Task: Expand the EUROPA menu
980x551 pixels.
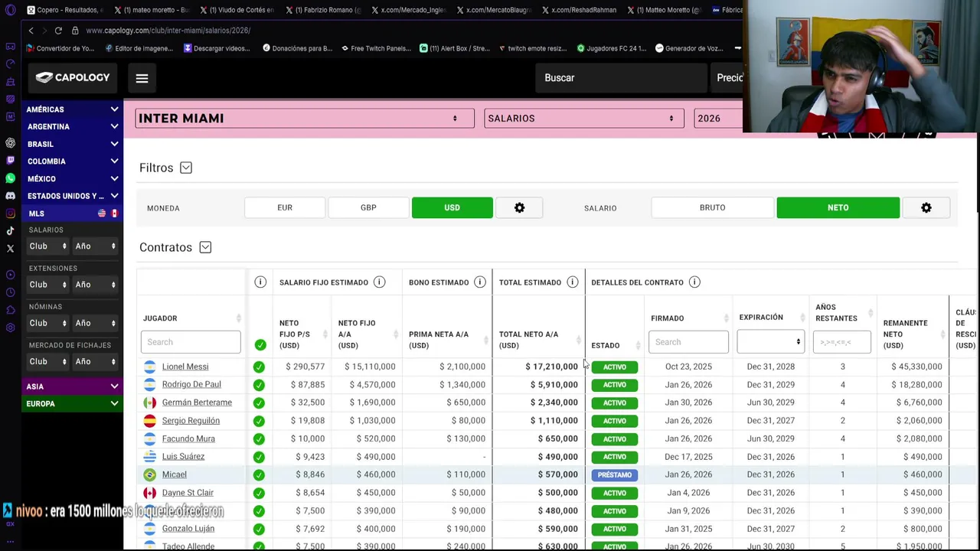Action: coord(72,404)
